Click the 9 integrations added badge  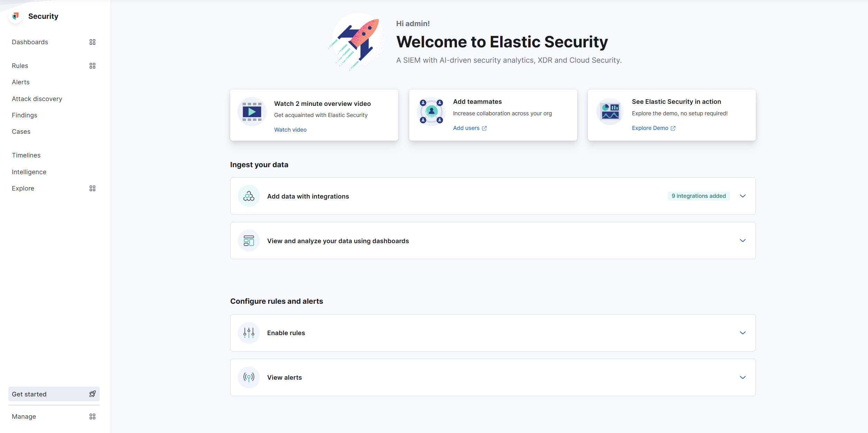[x=699, y=196]
